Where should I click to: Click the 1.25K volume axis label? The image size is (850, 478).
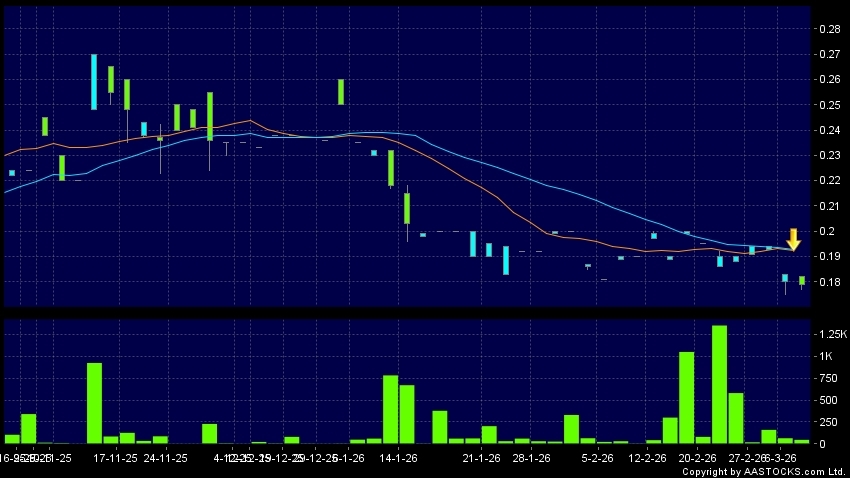pos(832,333)
